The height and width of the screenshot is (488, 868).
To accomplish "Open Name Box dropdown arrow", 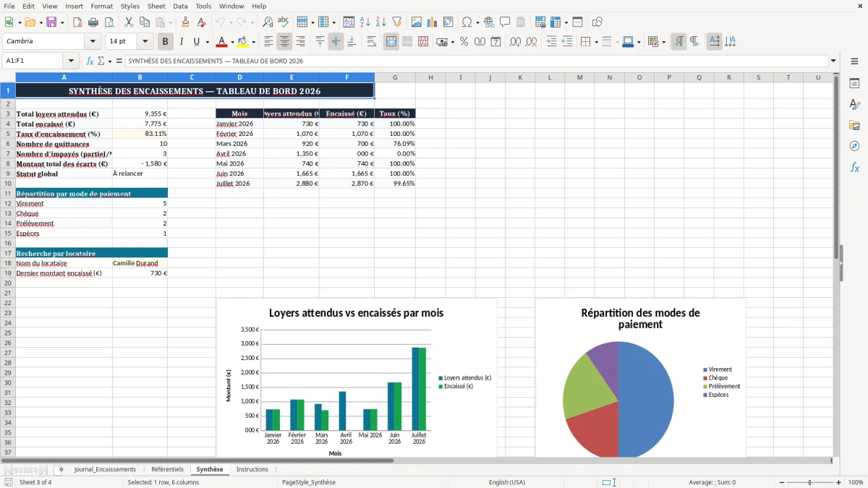I will pyautogui.click(x=71, y=61).
